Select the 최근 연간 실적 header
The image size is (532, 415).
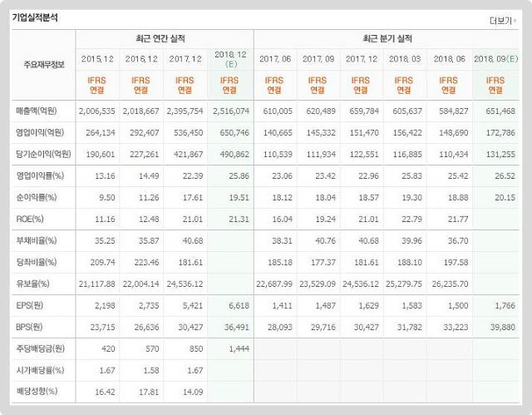tap(160, 38)
